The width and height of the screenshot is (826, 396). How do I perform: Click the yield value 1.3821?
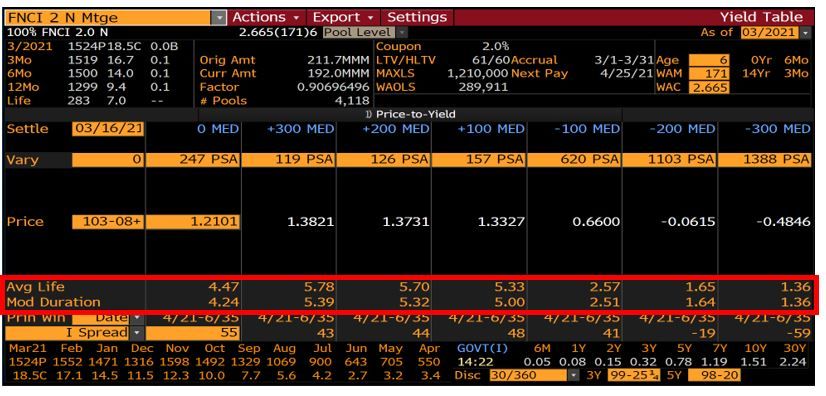coord(311,222)
